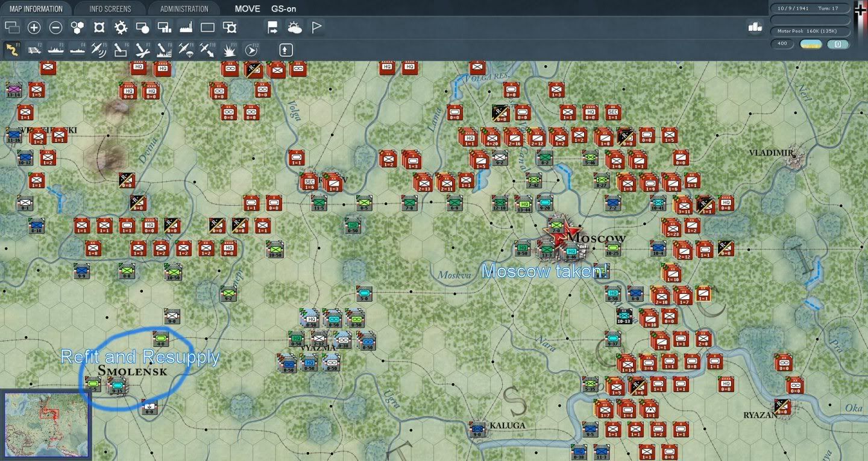This screenshot has height=461, width=868.
Task: Toggle the gear-shaped map overlay icon
Action: 121,27
